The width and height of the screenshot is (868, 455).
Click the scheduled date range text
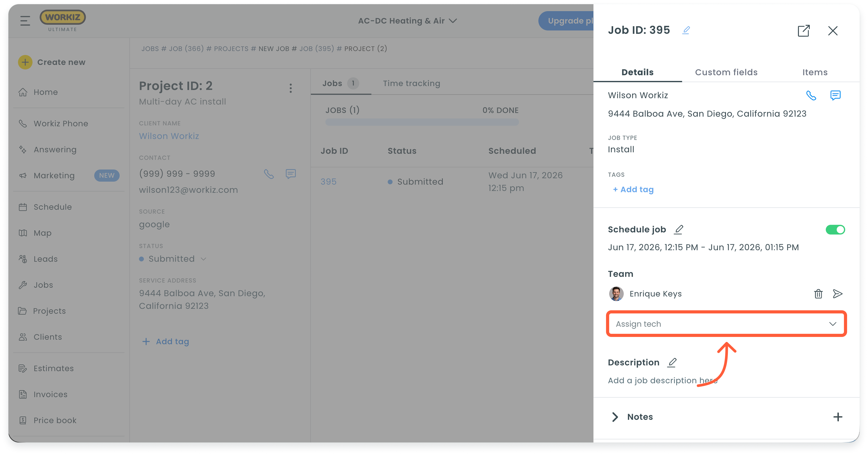(x=703, y=247)
